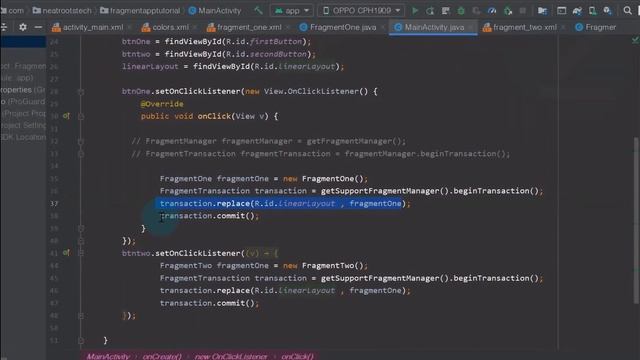Collapse the btnOne.setOnClickListener block fold marker

[x=81, y=92]
